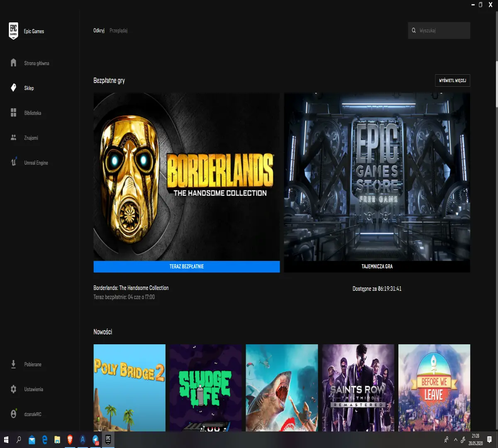The image size is (498, 448).
Task: Click the 'Dostępne za' countdown text
Action: click(x=377, y=289)
